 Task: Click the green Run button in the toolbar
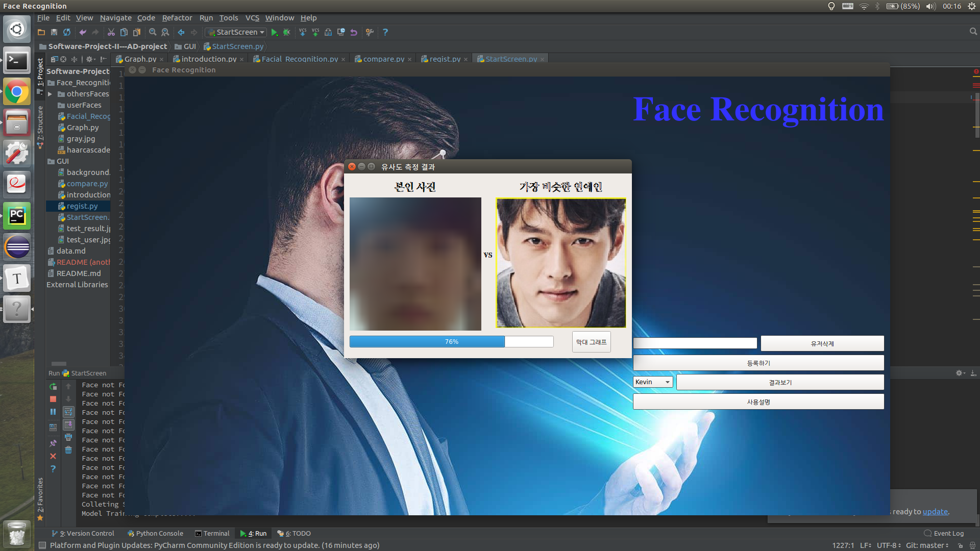click(274, 32)
